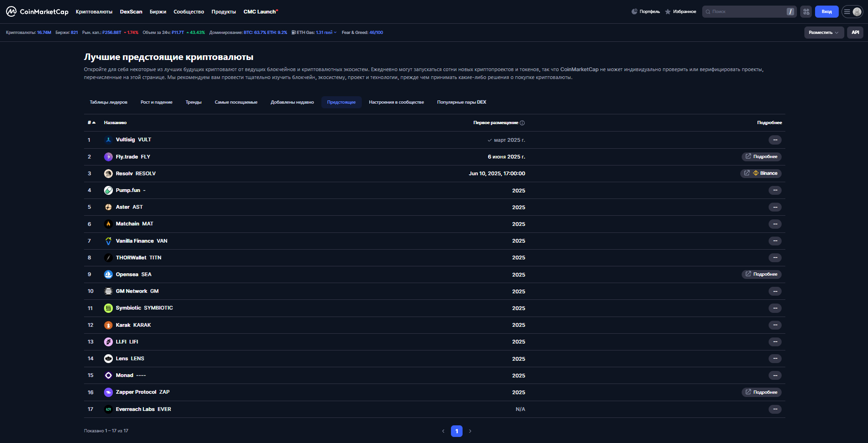Screen dimensions: 868x443
Task: Click the Everreach Labs row's dash button
Action: (775, 409)
